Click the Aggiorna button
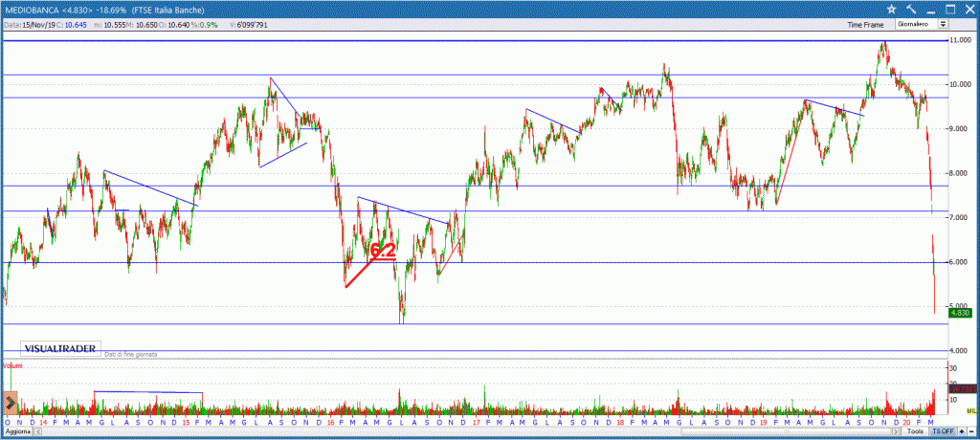Image resolution: width=980 pixels, height=440 pixels. [16, 432]
